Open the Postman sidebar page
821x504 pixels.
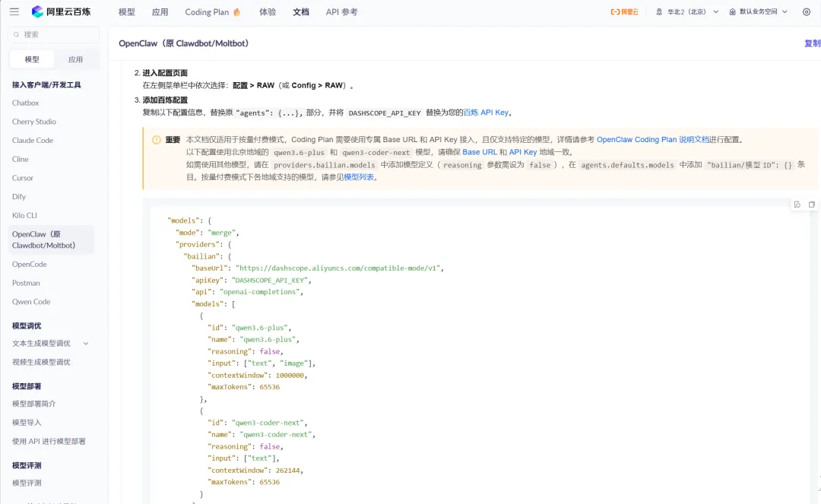tap(26, 283)
